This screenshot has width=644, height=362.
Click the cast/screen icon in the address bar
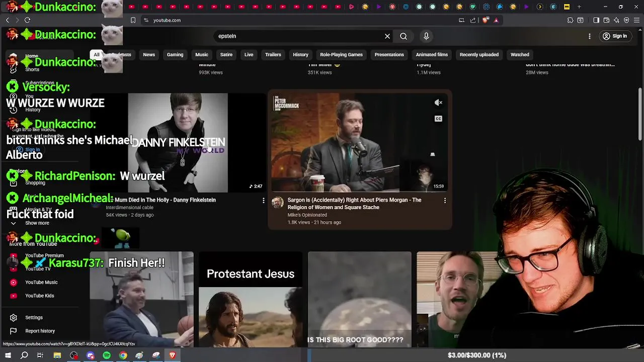pyautogui.click(x=461, y=20)
